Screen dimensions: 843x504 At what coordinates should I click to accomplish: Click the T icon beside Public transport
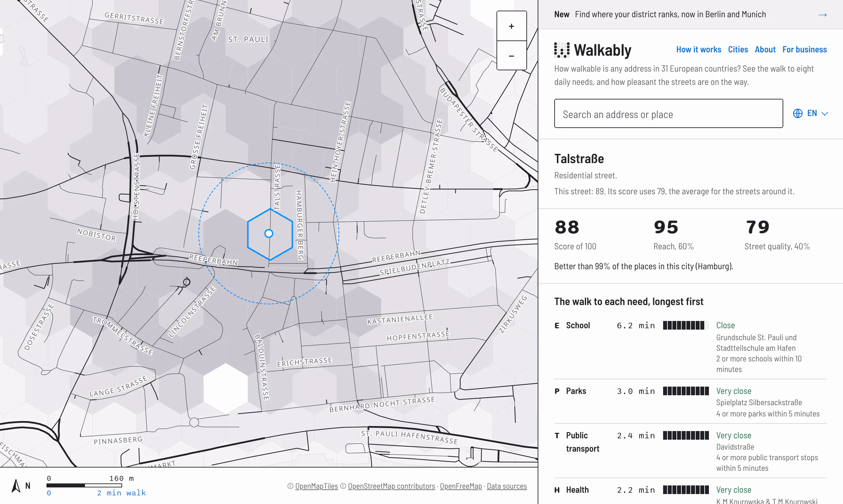click(x=557, y=436)
